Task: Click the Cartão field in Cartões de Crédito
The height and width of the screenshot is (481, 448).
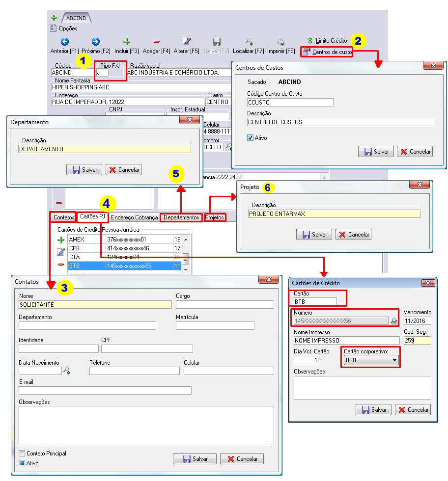Action: (315, 302)
